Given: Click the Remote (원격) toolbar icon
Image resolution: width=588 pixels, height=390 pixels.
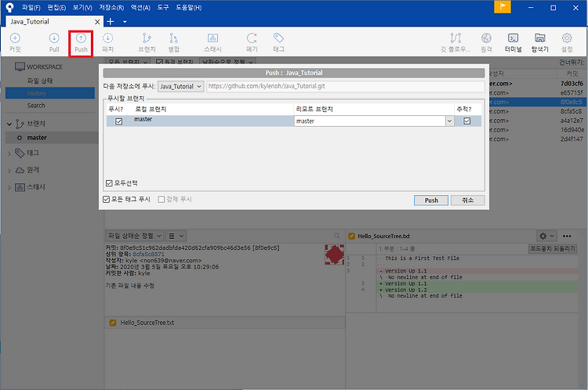Looking at the screenshot, I should pos(486,42).
